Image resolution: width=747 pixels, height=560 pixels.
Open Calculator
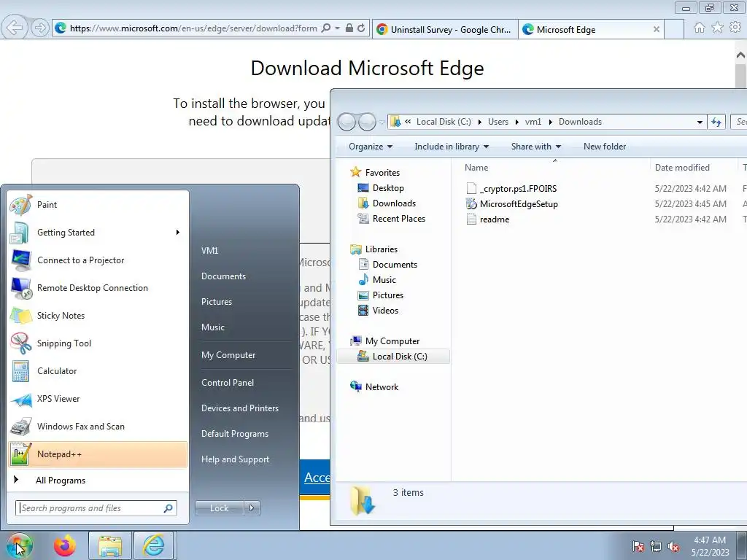(98, 371)
